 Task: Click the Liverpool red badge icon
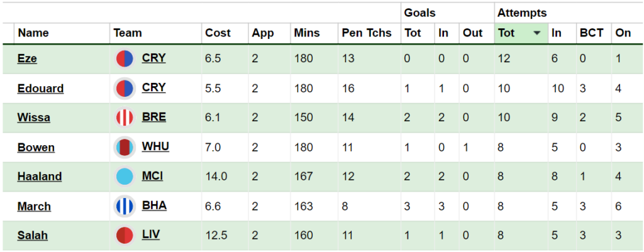click(x=125, y=236)
